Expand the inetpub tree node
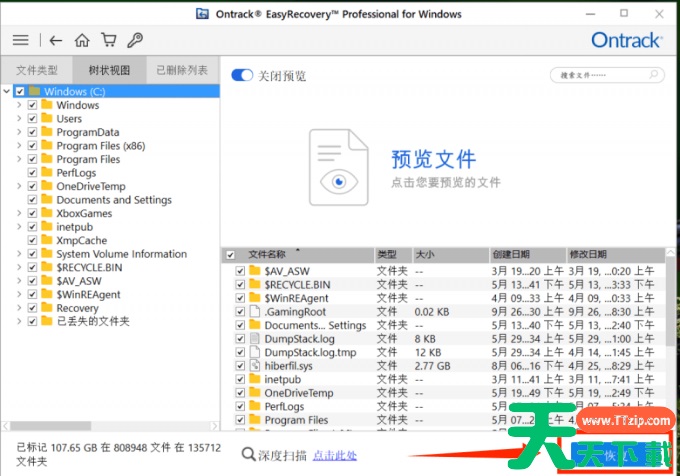 click(x=19, y=226)
